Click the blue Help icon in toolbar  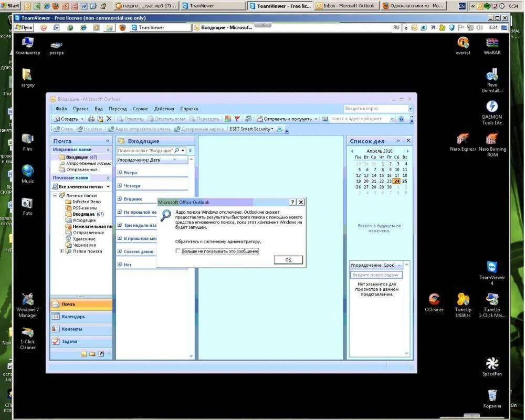401,119
